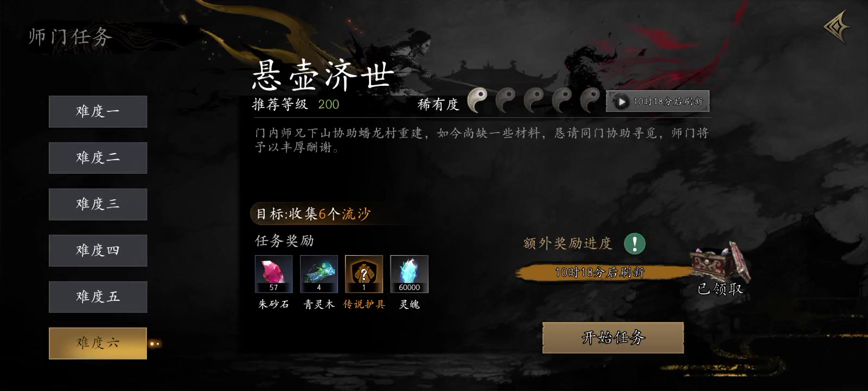
Task: Tap the 朱砂石 reward icon
Action: coord(274,274)
